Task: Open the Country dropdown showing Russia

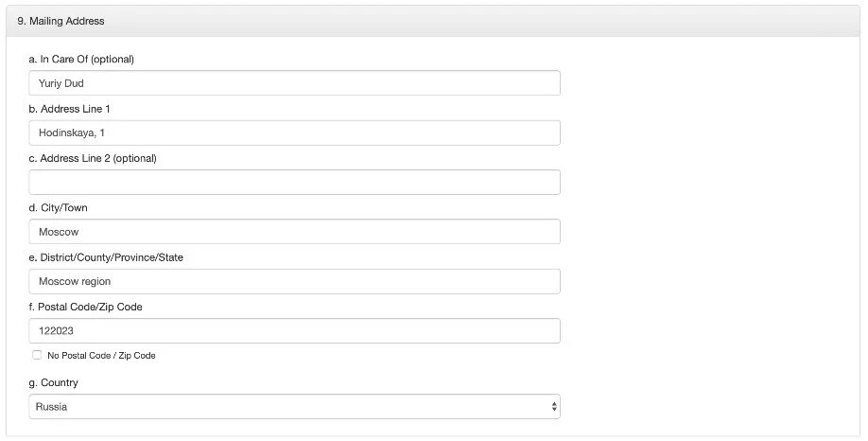Action: tap(293, 407)
